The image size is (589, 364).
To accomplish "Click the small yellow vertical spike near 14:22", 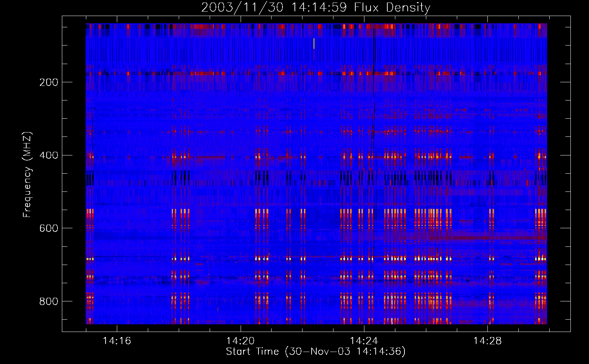I will (314, 43).
